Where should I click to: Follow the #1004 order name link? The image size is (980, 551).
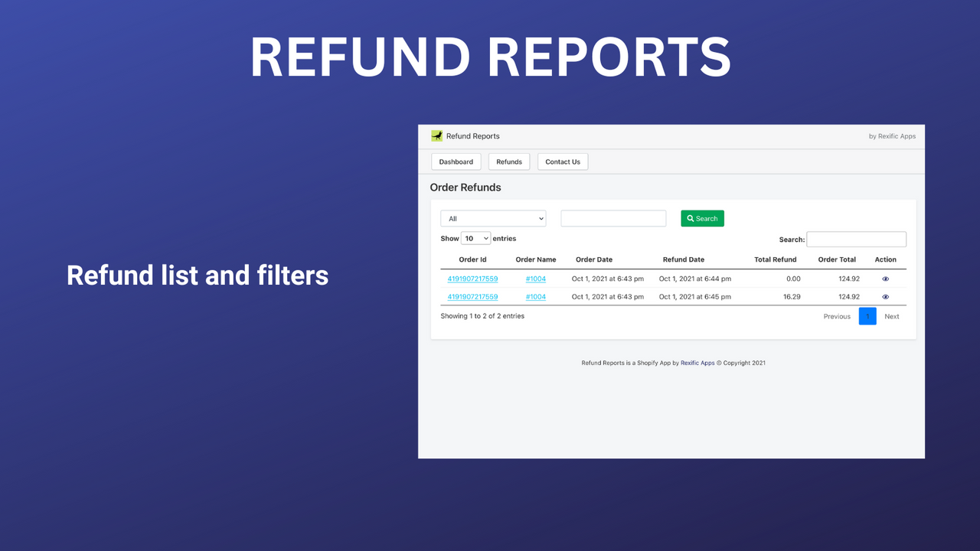[535, 279]
